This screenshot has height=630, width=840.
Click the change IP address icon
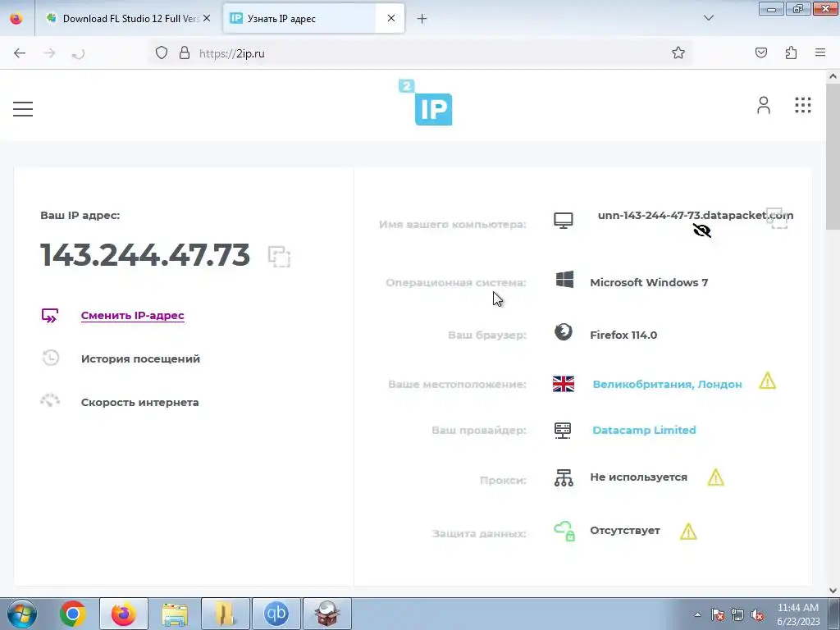(50, 316)
